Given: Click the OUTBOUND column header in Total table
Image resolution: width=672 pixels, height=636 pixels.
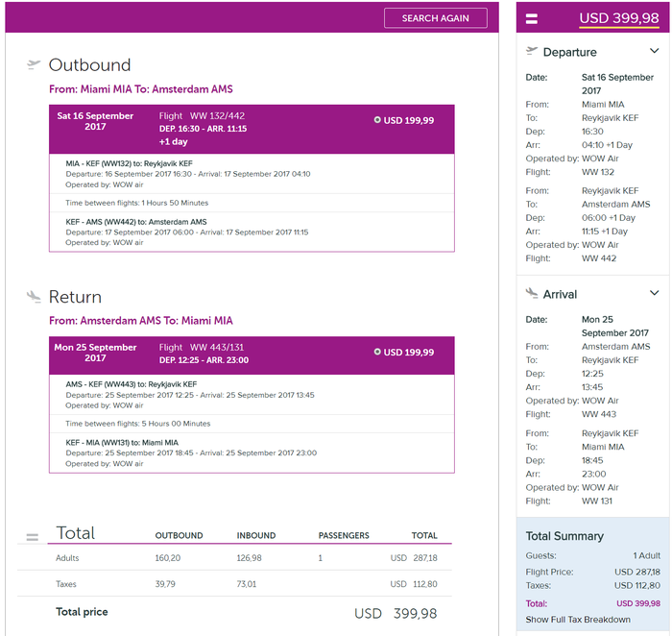Looking at the screenshot, I should [x=179, y=536].
